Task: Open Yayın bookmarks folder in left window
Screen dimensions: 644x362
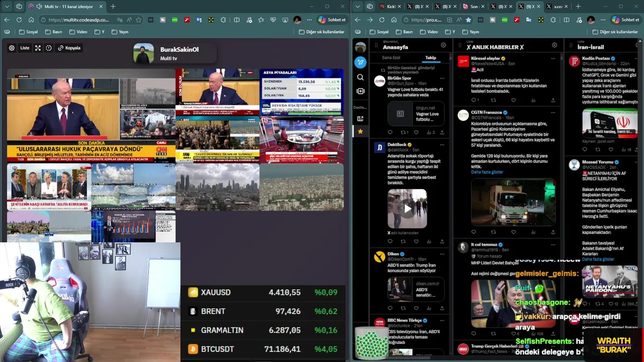Action: click(x=120, y=32)
